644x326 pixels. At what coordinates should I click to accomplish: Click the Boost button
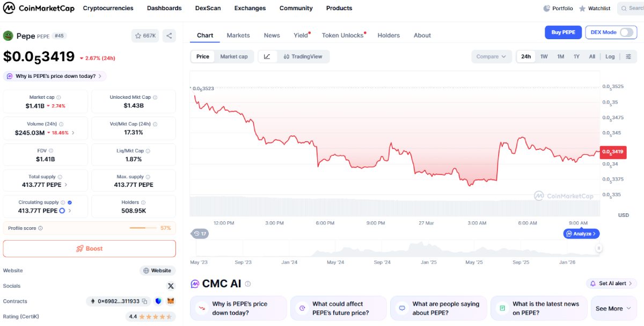(89, 249)
